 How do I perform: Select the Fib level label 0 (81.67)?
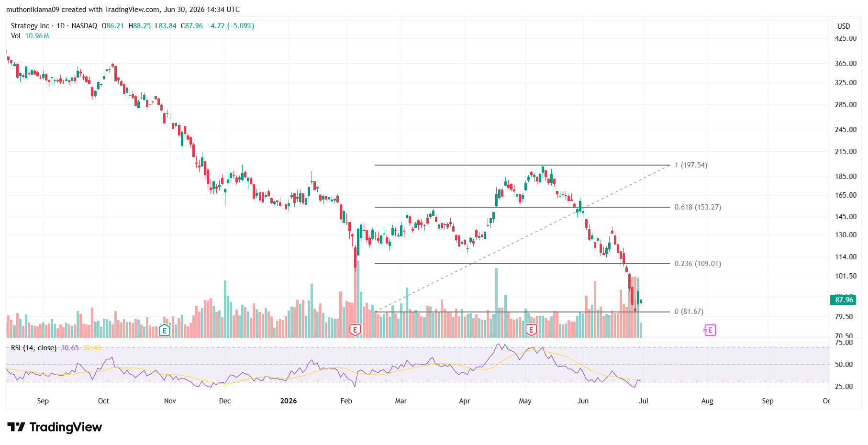tap(689, 311)
